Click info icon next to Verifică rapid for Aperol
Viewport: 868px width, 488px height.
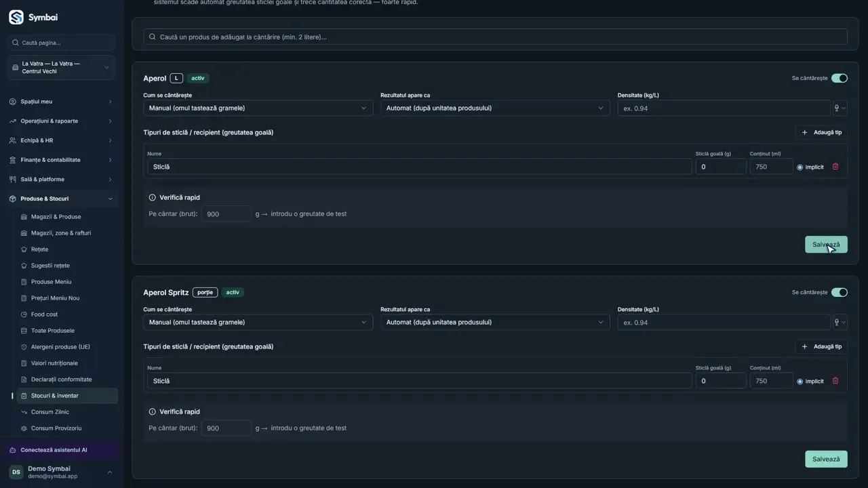click(152, 198)
